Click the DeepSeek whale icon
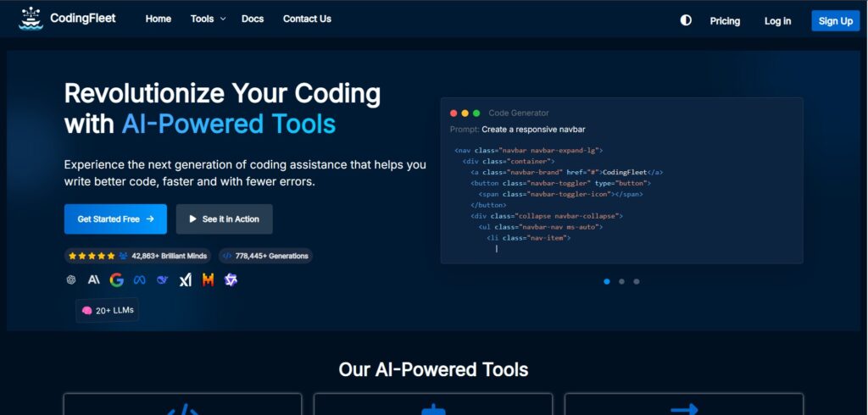Image resolution: width=868 pixels, height=415 pixels. coord(162,279)
